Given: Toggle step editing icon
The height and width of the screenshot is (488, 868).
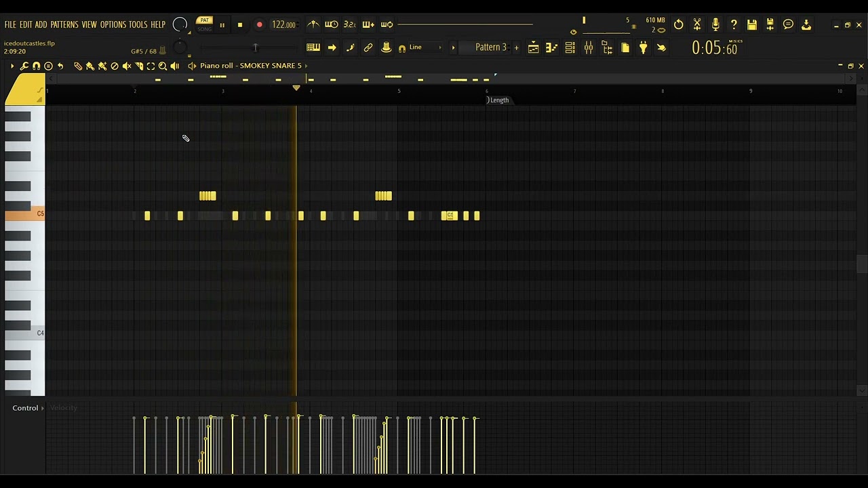Looking at the screenshot, I should coord(350,47).
